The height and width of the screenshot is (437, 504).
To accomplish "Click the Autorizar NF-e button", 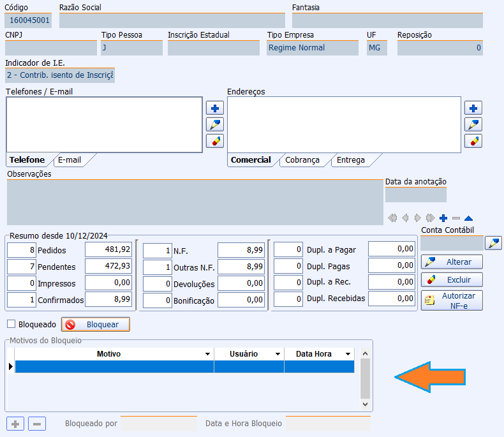I will [x=452, y=300].
